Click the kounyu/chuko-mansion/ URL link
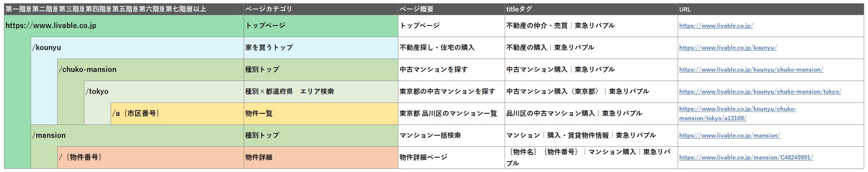 coord(751,70)
